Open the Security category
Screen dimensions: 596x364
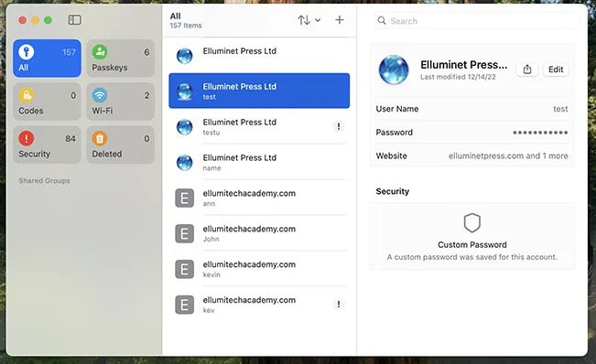coord(47,145)
